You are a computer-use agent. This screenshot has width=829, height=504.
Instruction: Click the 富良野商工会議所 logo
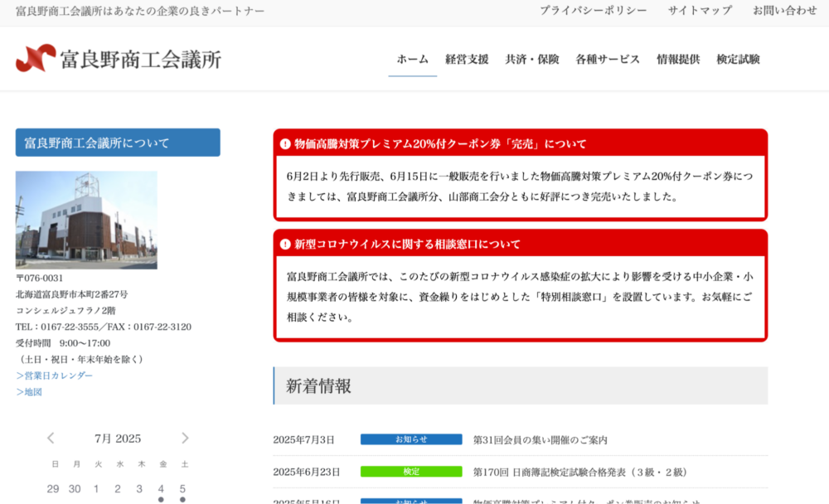tap(119, 59)
